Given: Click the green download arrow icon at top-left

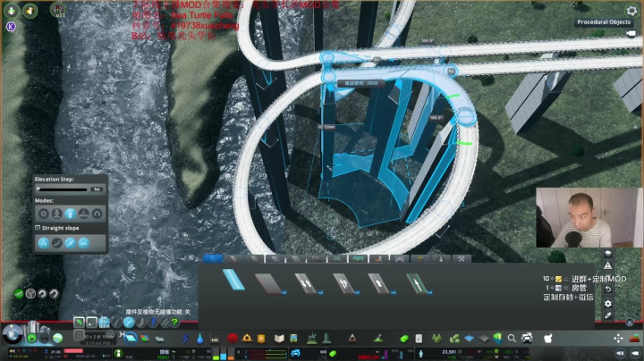Looking at the screenshot, I should [x=11, y=11].
